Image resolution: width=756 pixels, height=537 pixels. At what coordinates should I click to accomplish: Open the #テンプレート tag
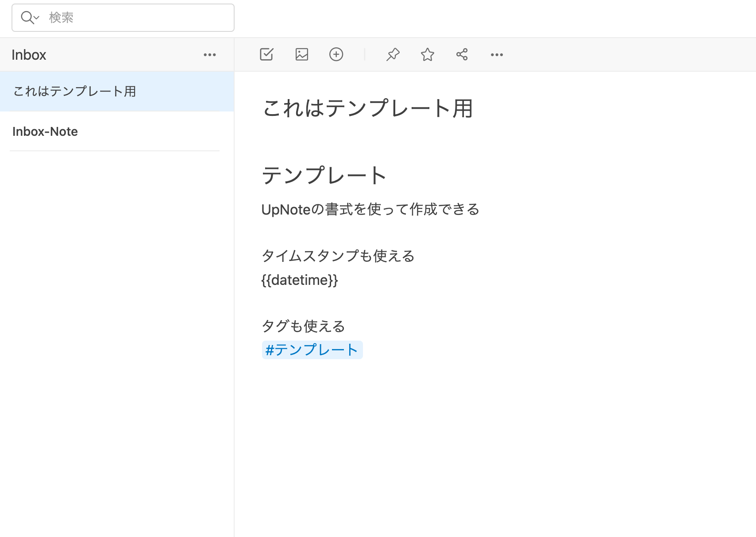312,349
